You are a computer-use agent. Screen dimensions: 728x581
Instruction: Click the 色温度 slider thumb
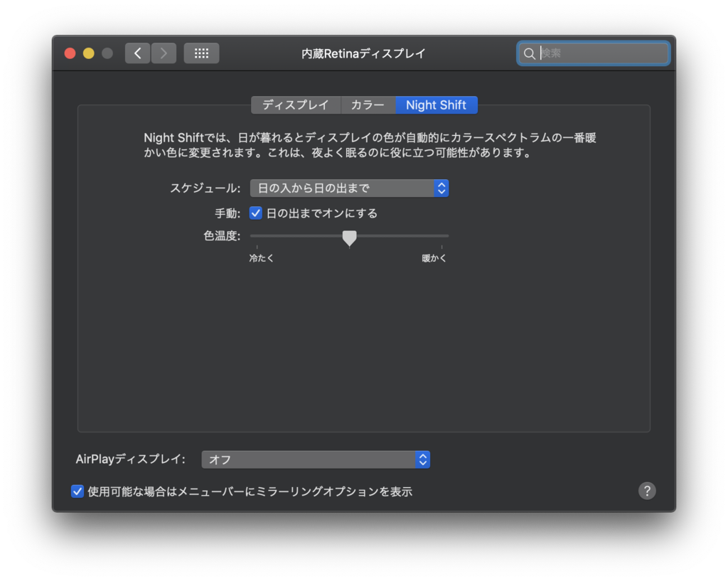pos(349,238)
